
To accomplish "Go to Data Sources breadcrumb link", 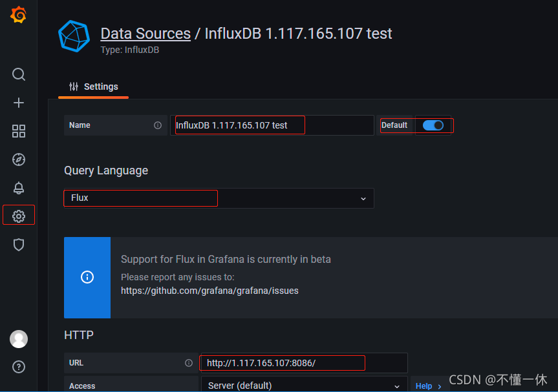I will tap(145, 34).
